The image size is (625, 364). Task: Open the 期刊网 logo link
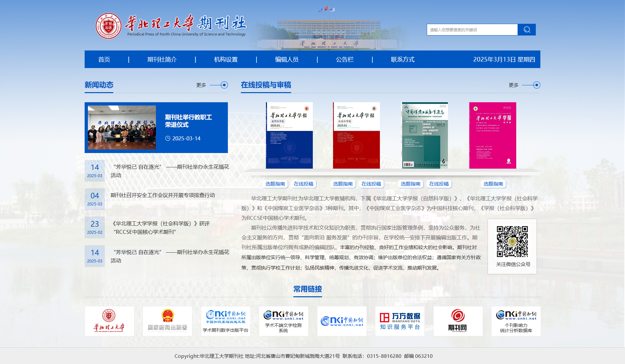click(x=458, y=321)
